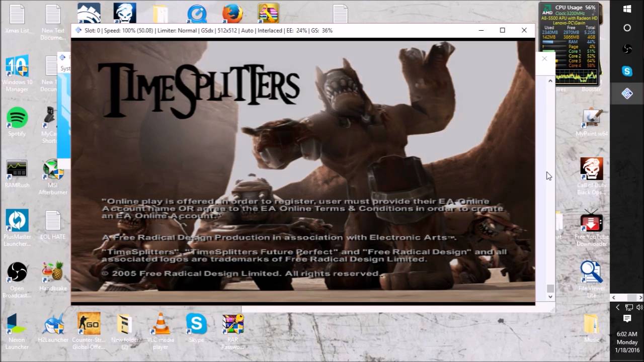Select the gear-logo desktop shortcut at top

[x=89, y=13]
